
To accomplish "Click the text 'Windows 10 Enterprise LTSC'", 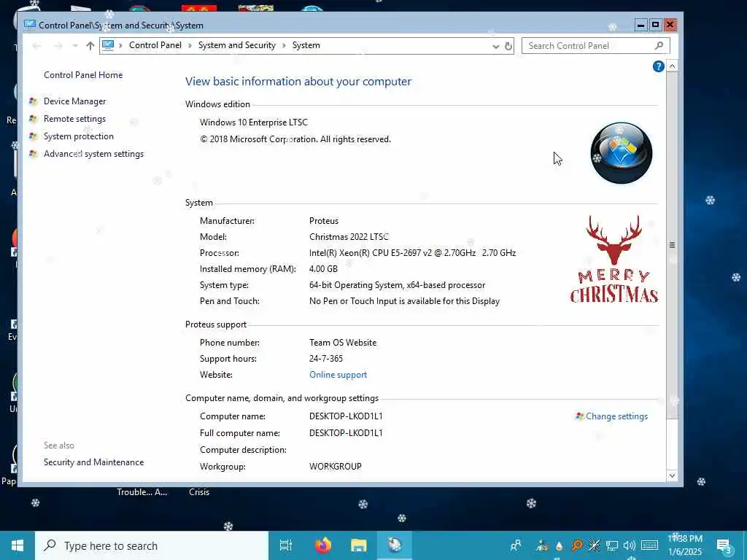I will [253, 122].
